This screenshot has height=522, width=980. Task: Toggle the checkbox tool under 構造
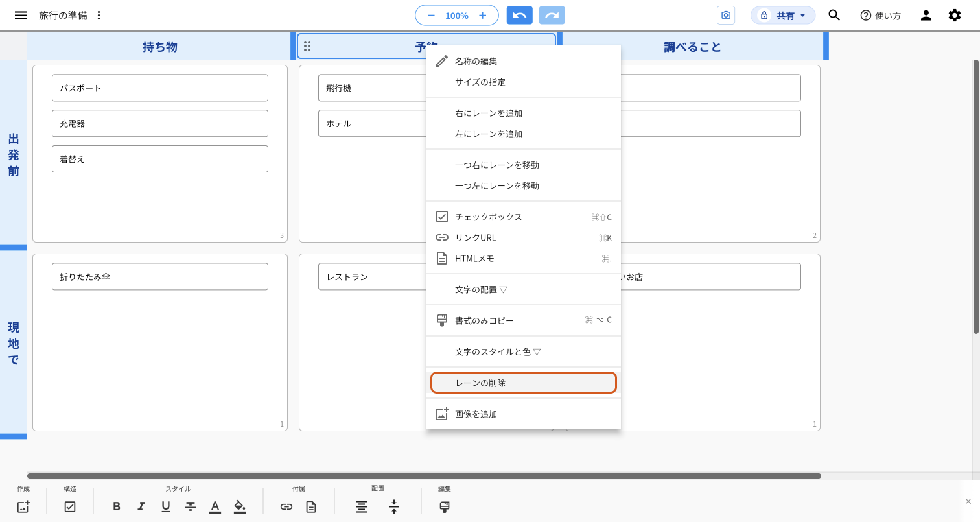tap(70, 506)
